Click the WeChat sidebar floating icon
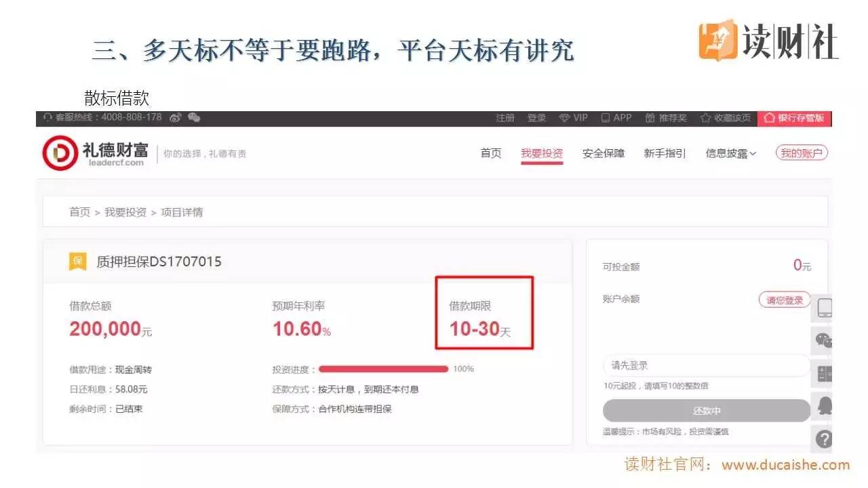The image size is (868, 488). tap(824, 341)
